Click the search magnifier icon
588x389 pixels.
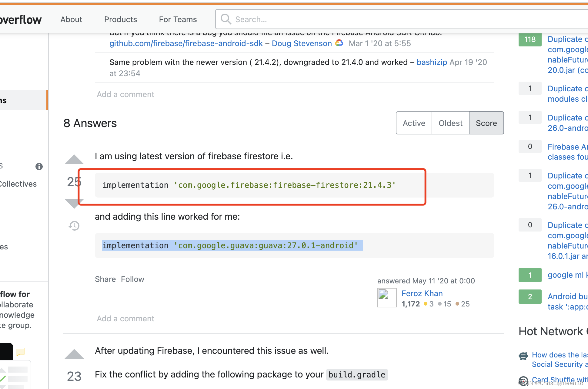(x=226, y=19)
